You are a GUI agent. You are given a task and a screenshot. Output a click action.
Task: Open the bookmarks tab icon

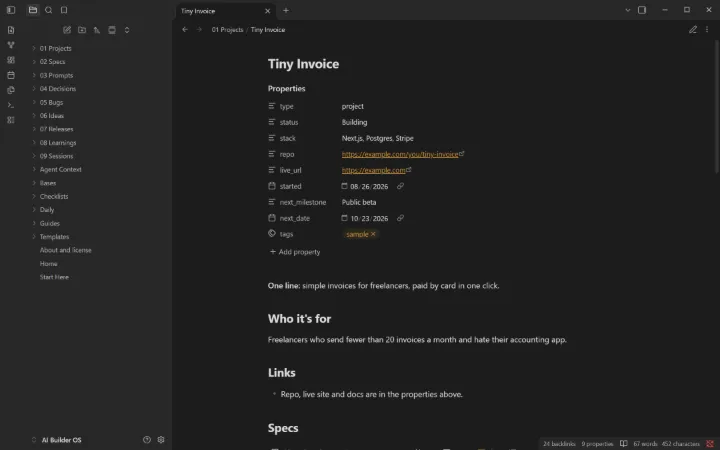pyautogui.click(x=64, y=10)
